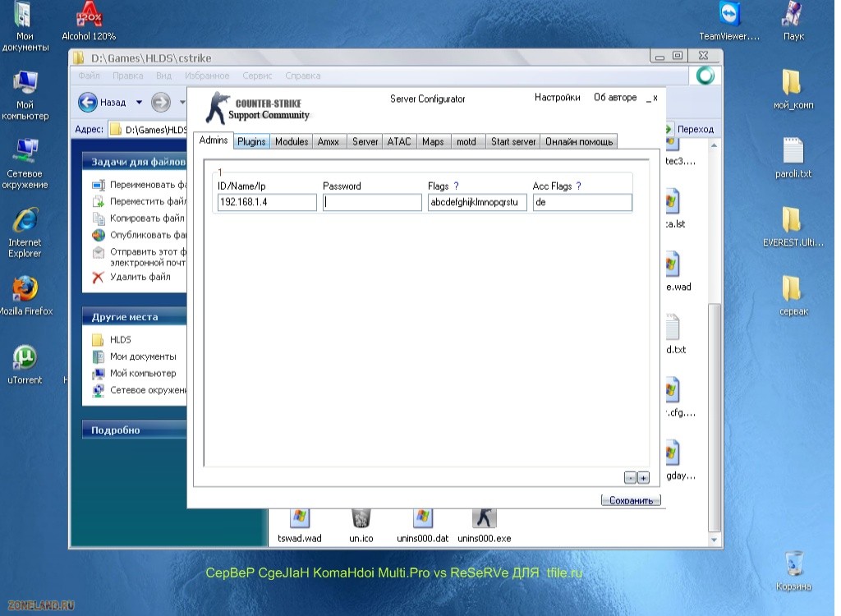Switch to the Plugins tab

click(x=251, y=141)
